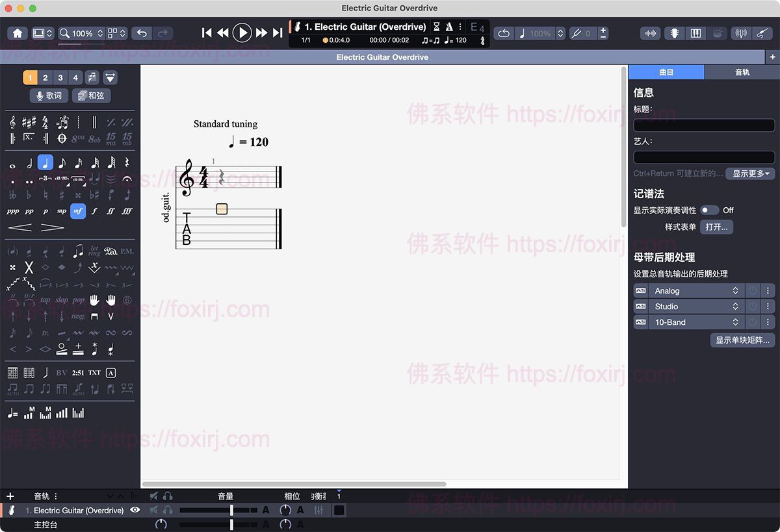
Task: Select the quarter note duration tool
Action: pyautogui.click(x=45, y=162)
